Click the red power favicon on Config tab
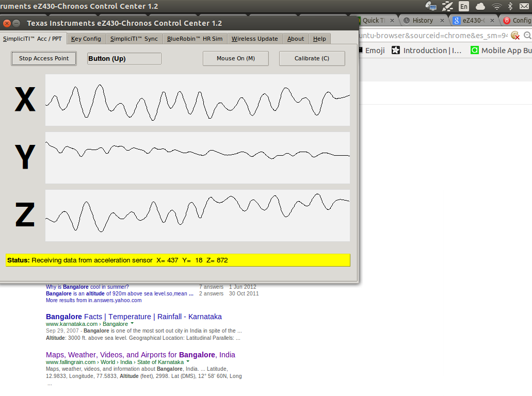Screen dimensions: 532x396 point(507,20)
